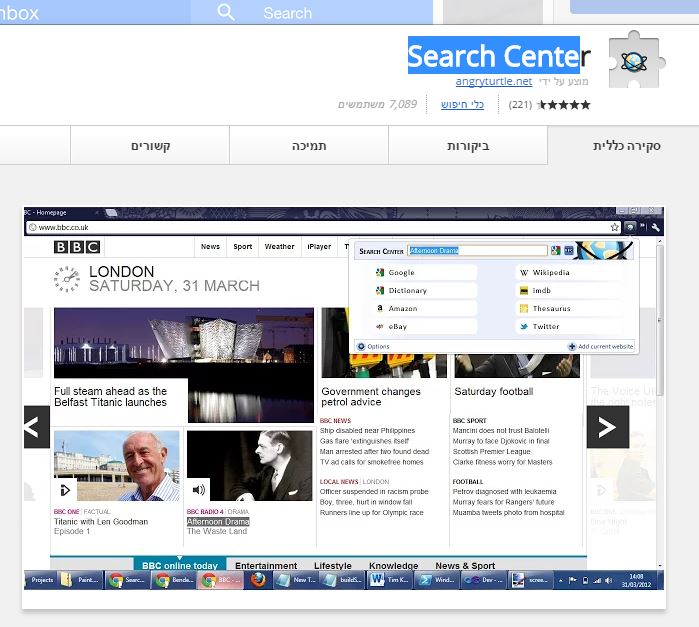Click the five-star rating display
The height and width of the screenshot is (627, 699).
coord(563,105)
